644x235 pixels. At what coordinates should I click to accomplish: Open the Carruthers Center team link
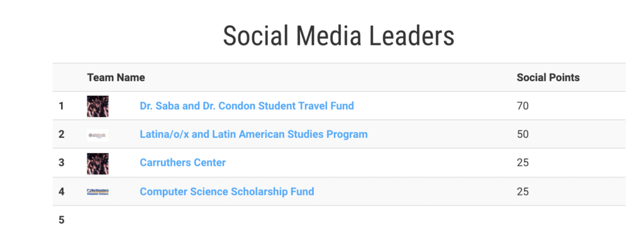[x=182, y=163]
